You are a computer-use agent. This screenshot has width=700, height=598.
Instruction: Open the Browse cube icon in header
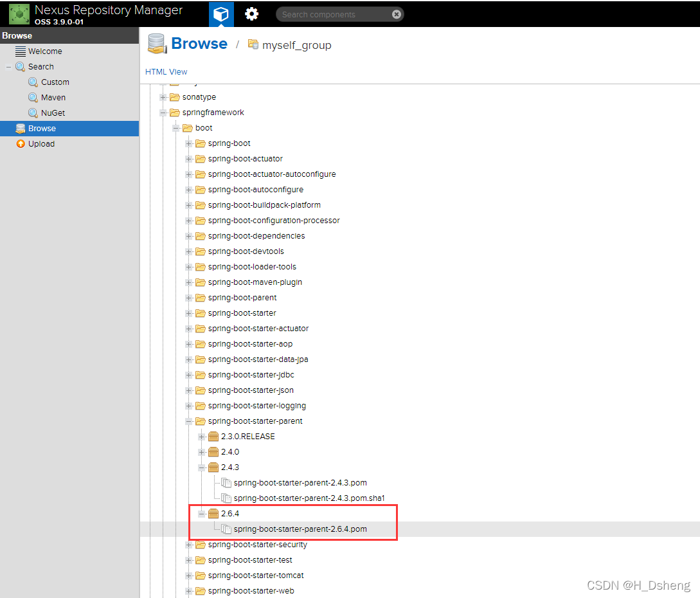[221, 14]
